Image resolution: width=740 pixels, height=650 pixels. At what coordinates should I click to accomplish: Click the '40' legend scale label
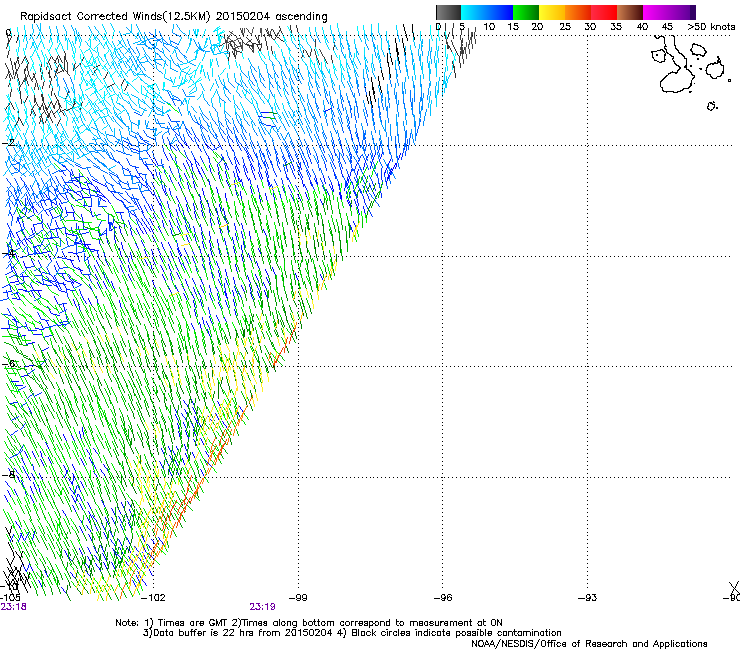pyautogui.click(x=642, y=27)
